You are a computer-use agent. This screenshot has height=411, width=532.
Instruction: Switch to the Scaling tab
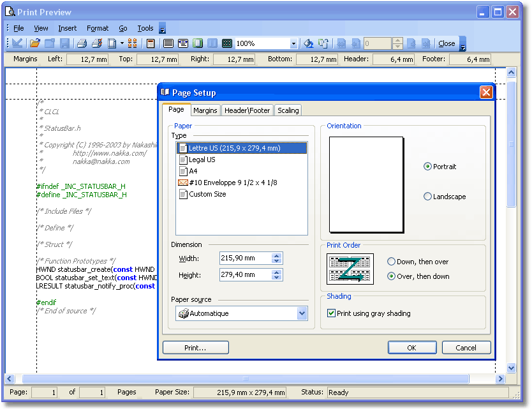pos(288,110)
